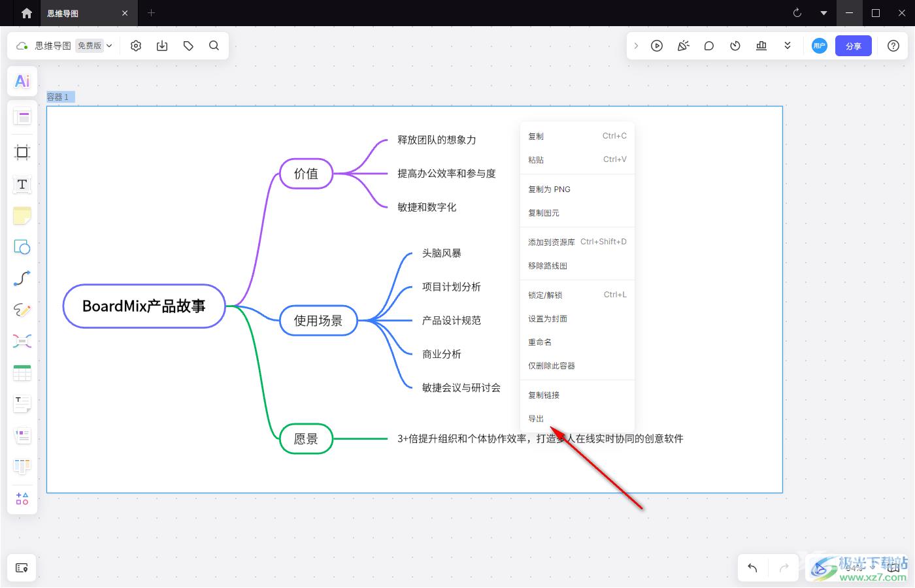Open the document text card tool
This screenshot has height=588, width=915.
[22, 404]
